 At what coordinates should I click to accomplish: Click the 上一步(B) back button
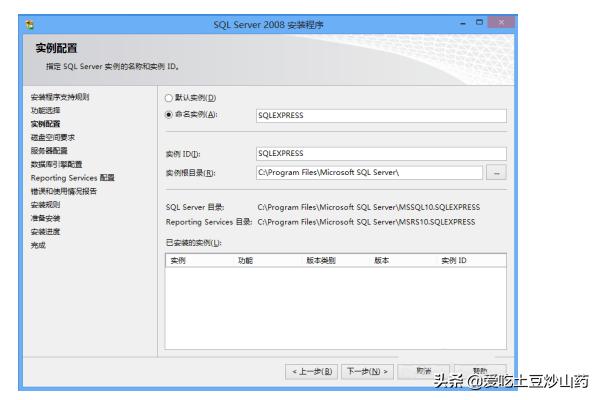(x=311, y=371)
